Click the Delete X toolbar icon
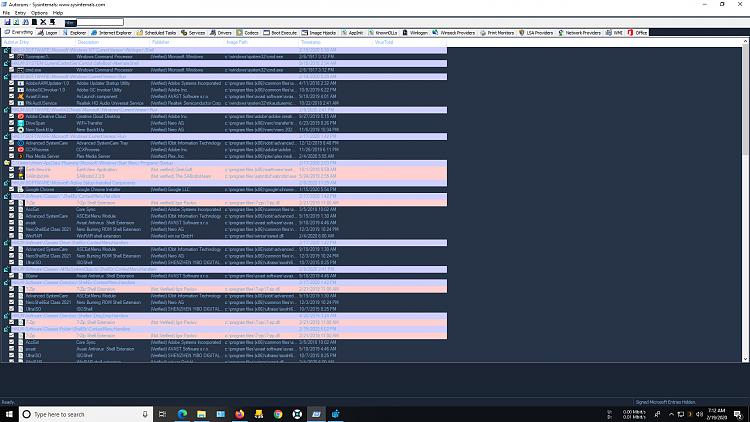The width and height of the screenshot is (750, 422). tap(44, 22)
